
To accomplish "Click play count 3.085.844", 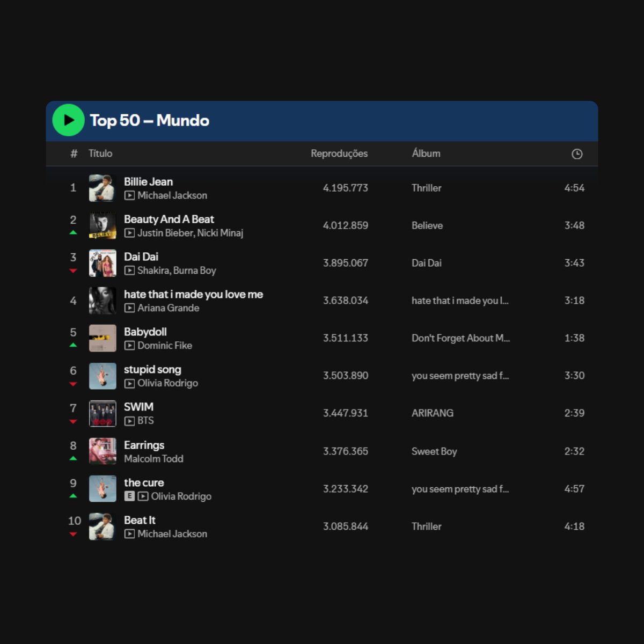I will click(x=345, y=526).
